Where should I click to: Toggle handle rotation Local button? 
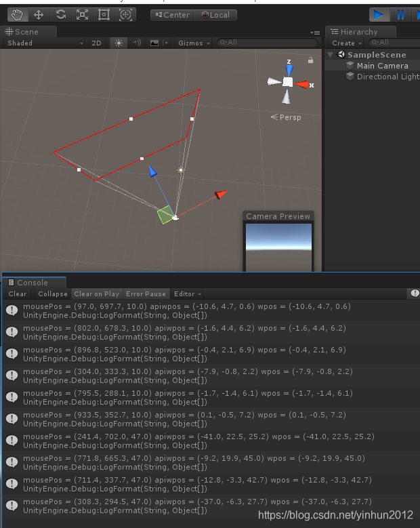pos(215,15)
